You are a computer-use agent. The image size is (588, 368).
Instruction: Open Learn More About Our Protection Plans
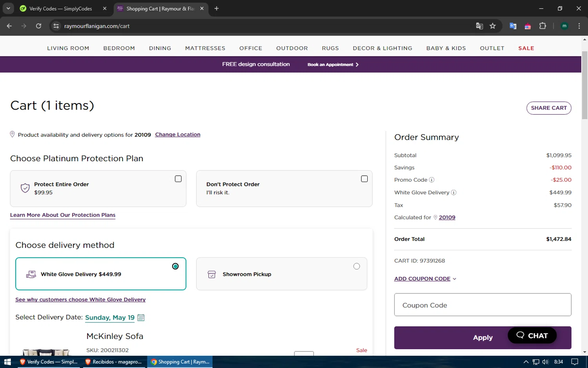point(63,215)
